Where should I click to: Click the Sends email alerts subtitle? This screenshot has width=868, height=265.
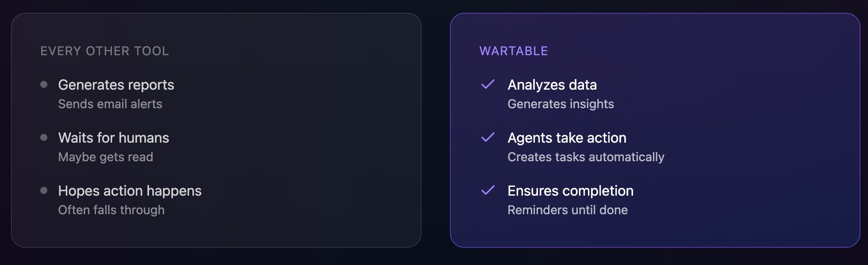point(110,104)
